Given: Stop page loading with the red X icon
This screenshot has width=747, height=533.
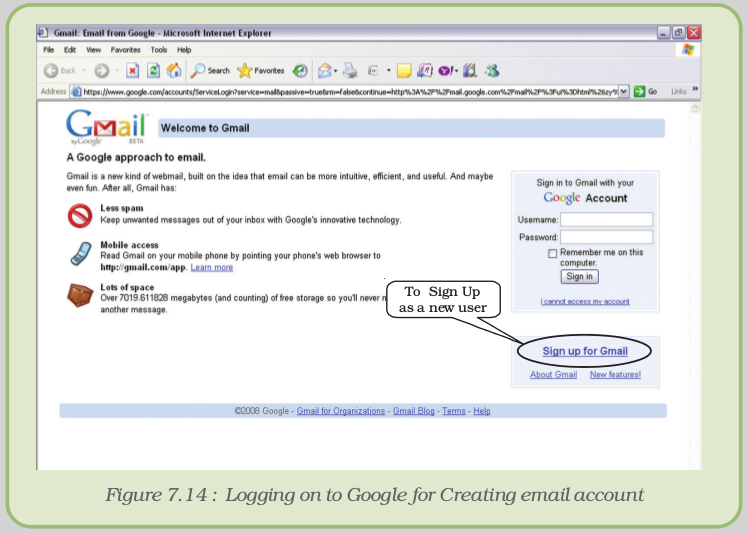Looking at the screenshot, I should click(x=132, y=70).
